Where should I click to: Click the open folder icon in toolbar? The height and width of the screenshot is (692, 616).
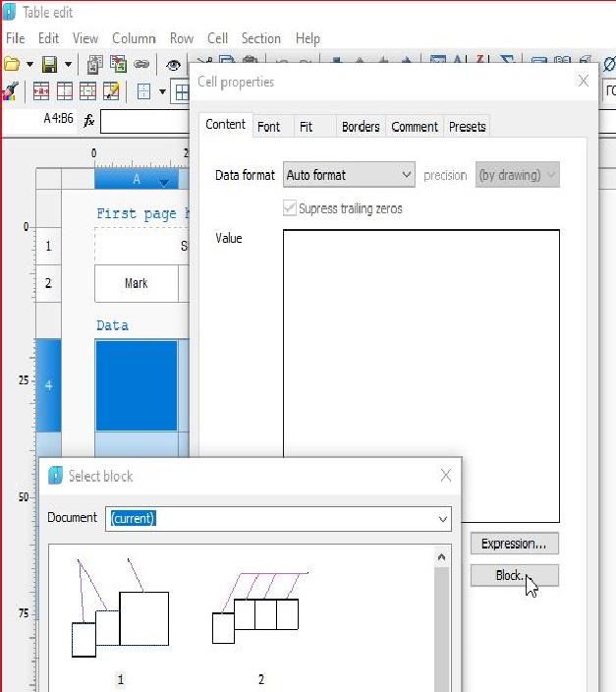(x=11, y=65)
